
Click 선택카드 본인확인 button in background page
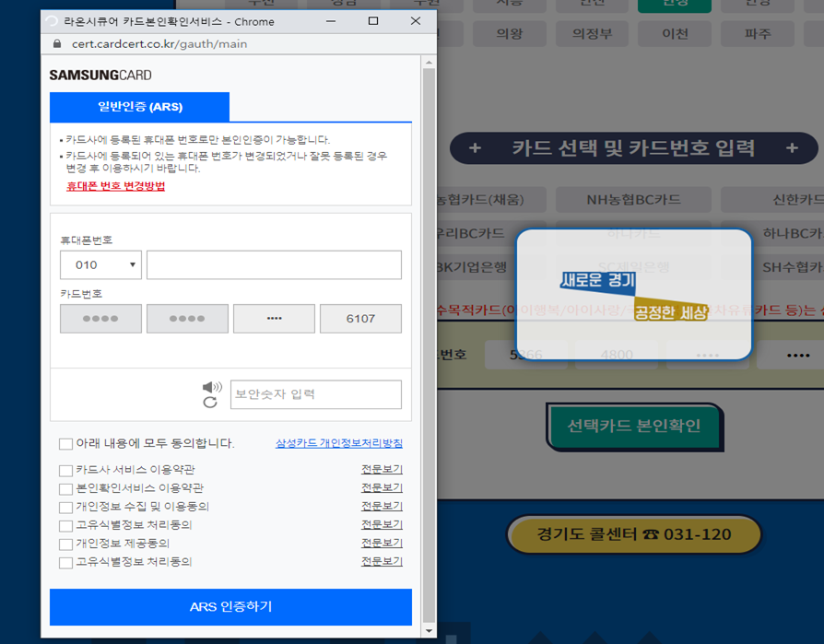[634, 426]
